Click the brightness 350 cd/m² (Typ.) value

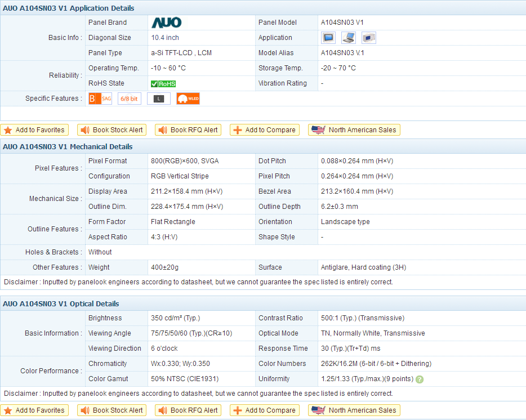175,318
